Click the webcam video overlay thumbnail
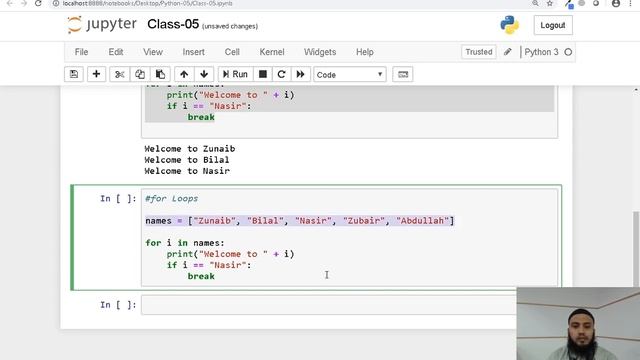Viewport: 640px width, 360px height. coord(578,324)
